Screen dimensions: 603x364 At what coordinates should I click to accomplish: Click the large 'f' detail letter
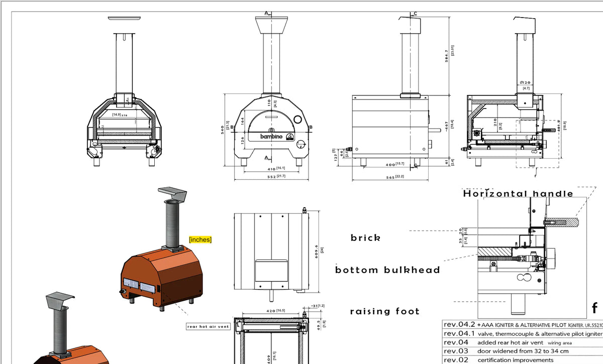(x=594, y=308)
